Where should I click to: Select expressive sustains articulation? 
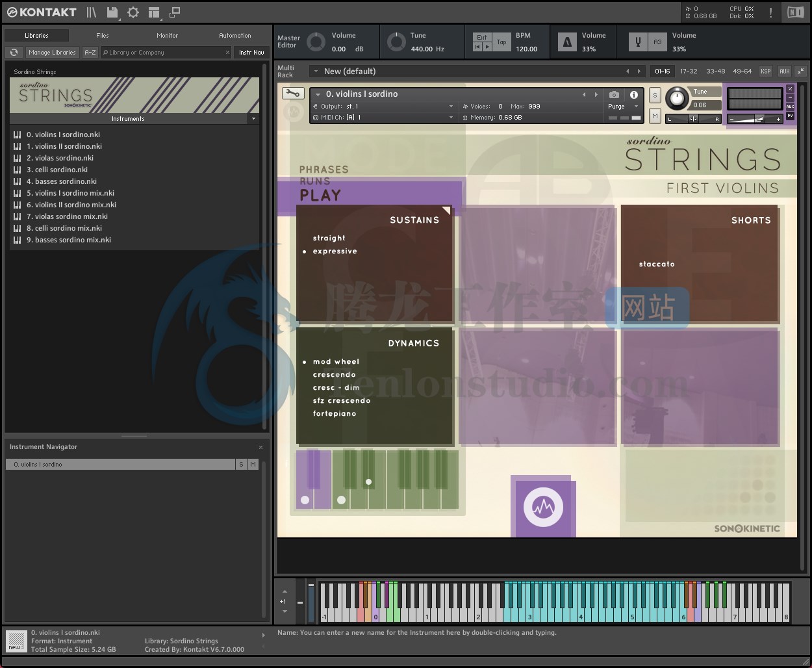(x=335, y=251)
